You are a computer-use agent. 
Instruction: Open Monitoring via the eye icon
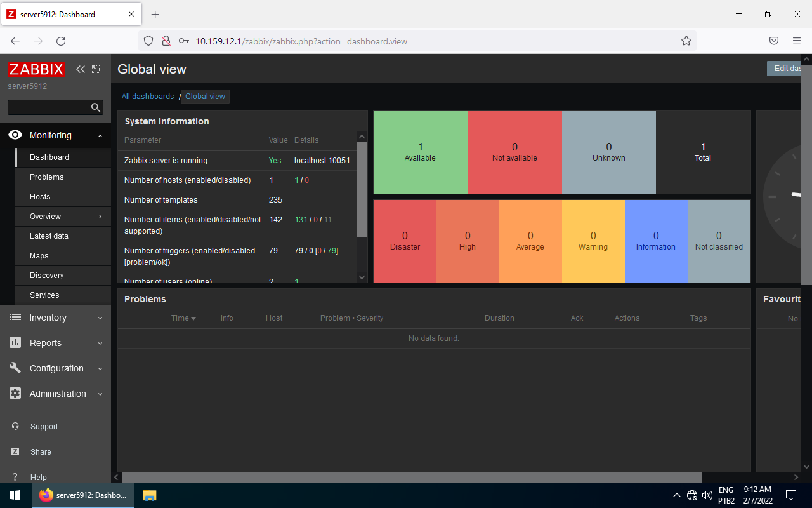pyautogui.click(x=15, y=135)
